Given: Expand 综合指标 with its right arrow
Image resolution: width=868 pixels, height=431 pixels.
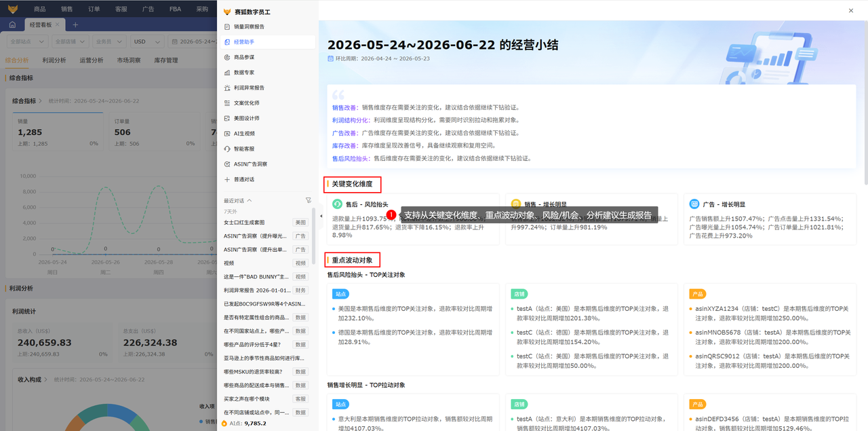Looking at the screenshot, I should [x=42, y=101].
